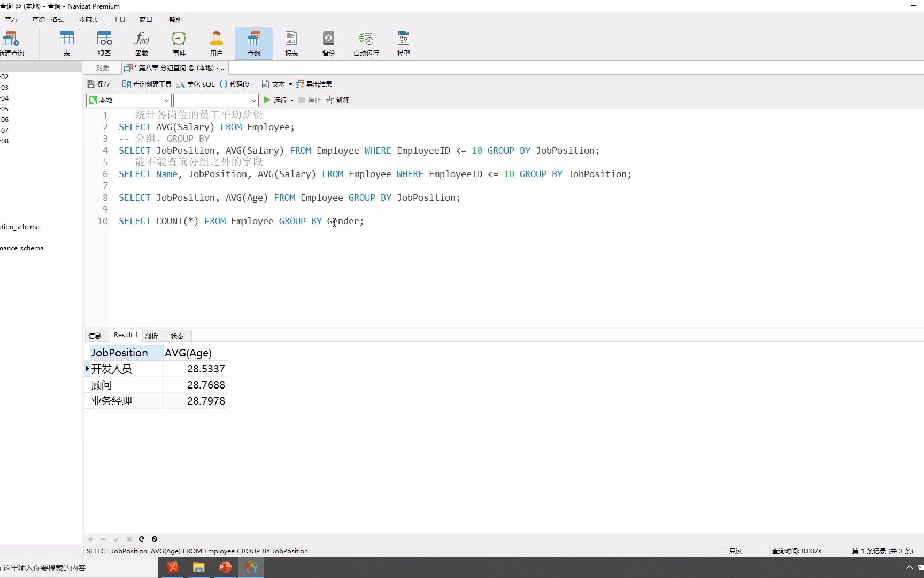Open the View (视图) icon
924x578 pixels.
click(104, 43)
